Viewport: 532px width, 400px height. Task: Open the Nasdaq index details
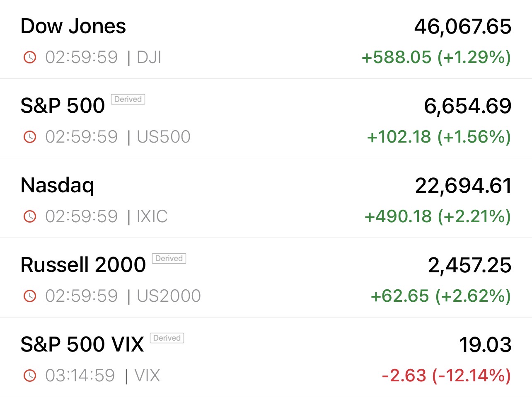point(58,185)
